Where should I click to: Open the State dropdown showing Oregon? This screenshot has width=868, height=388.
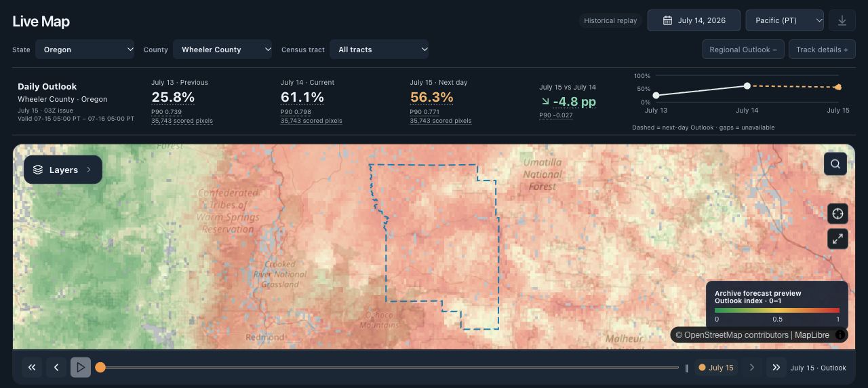85,50
